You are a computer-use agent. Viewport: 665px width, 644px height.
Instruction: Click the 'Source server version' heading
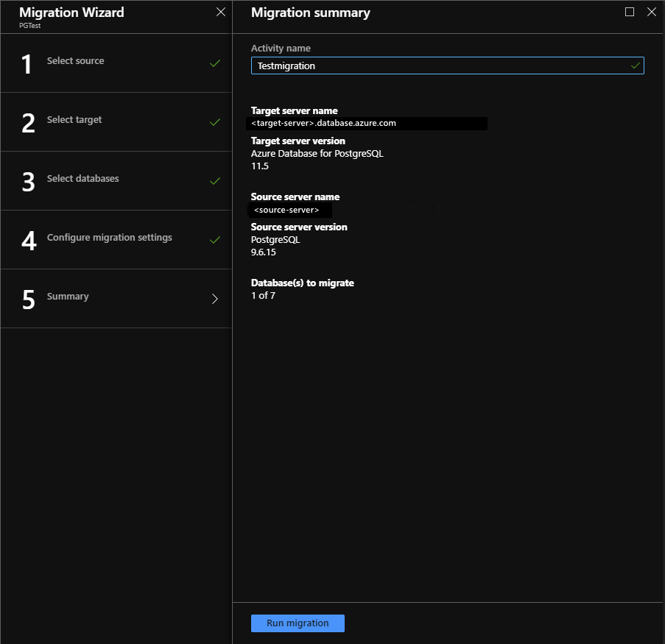pyautogui.click(x=299, y=227)
